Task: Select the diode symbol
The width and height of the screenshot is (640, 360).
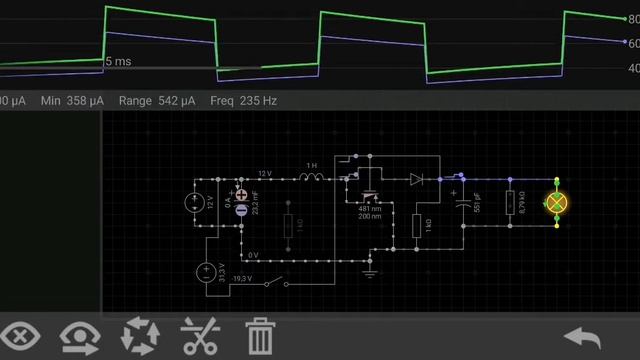Action: tap(416, 179)
